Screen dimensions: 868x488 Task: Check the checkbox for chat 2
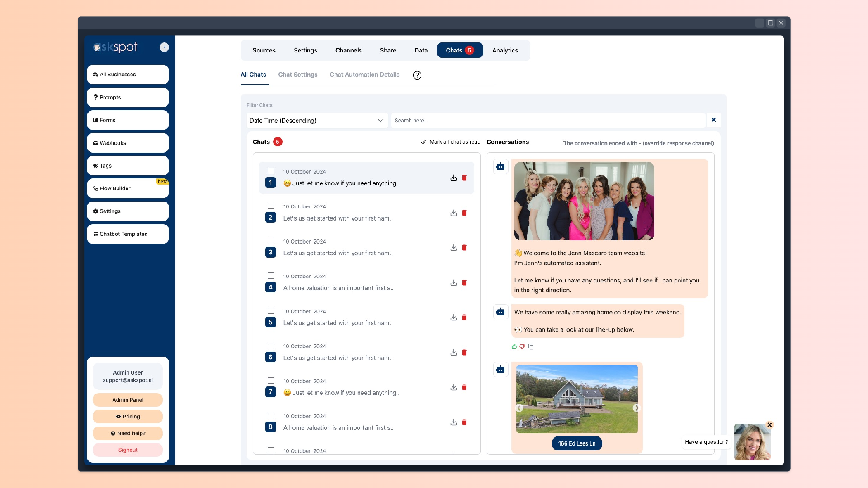(x=270, y=206)
